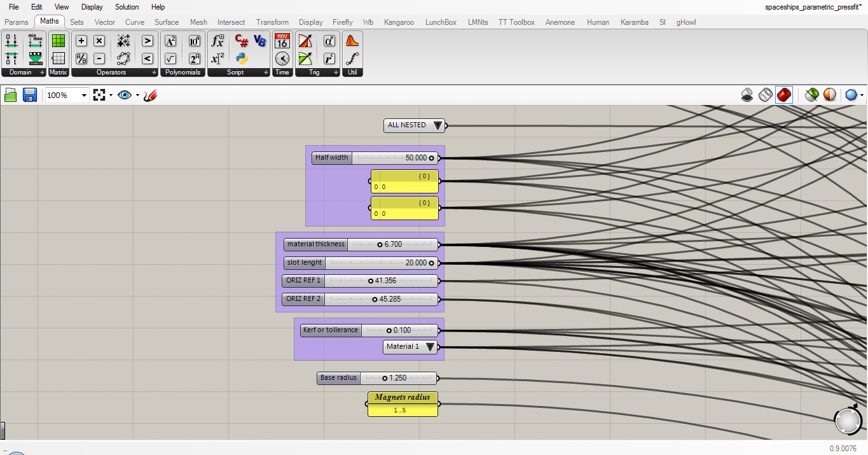Open the preview eye dropdown arrow
Screen dimensions: 868x455
point(137,95)
